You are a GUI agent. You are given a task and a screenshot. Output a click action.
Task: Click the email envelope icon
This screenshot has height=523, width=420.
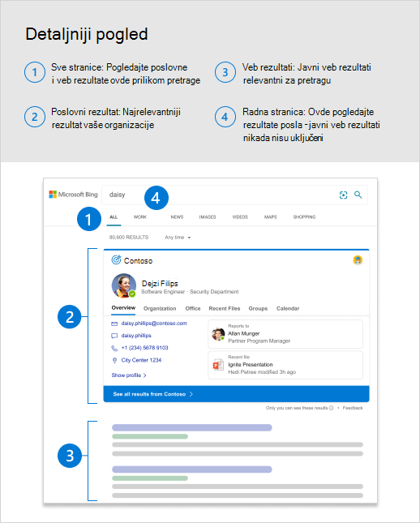pos(114,324)
